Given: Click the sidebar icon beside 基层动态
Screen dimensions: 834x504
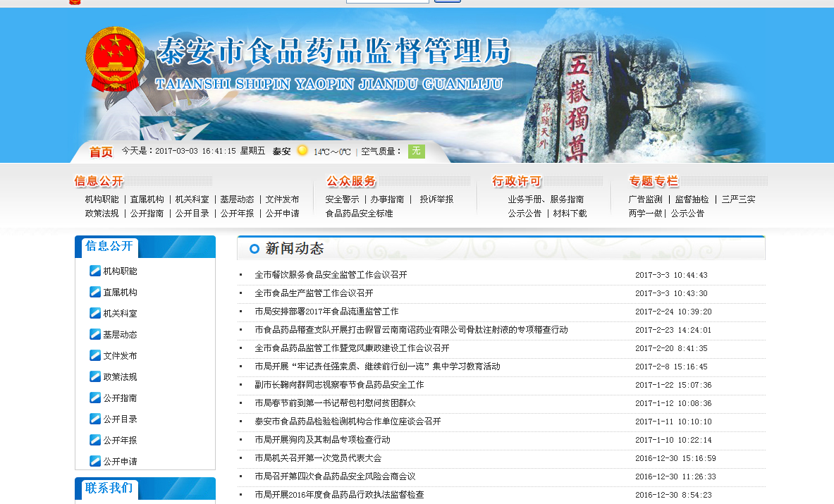Looking at the screenshot, I should [x=95, y=334].
